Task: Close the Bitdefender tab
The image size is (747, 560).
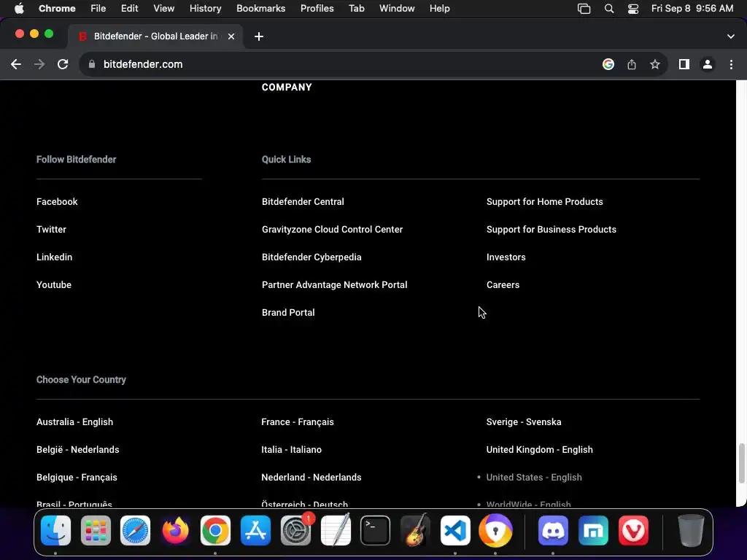Action: [x=231, y=36]
